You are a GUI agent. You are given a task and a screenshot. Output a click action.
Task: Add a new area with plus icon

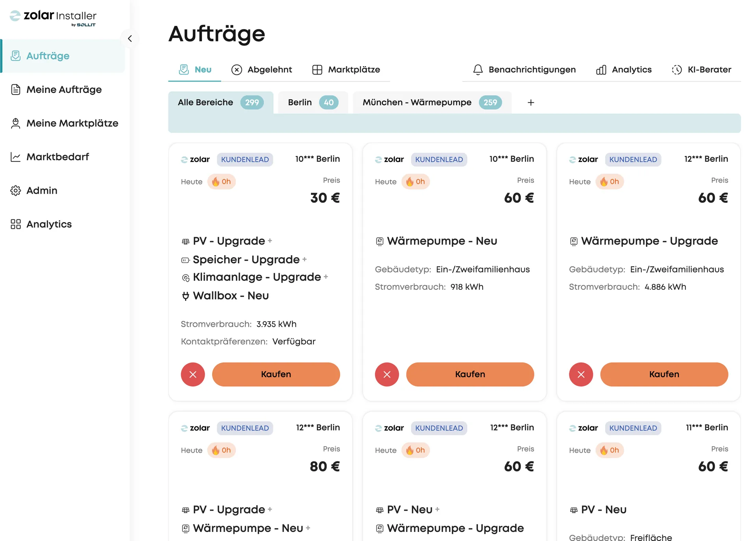click(531, 102)
